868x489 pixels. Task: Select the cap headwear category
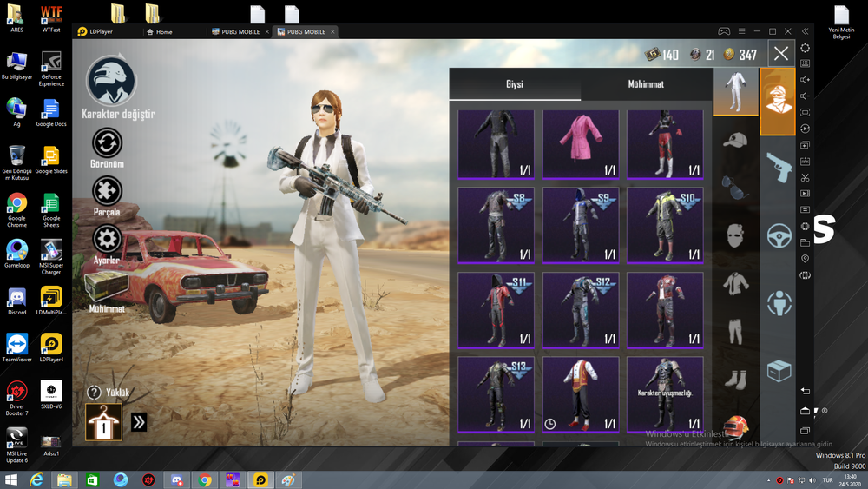coord(736,140)
